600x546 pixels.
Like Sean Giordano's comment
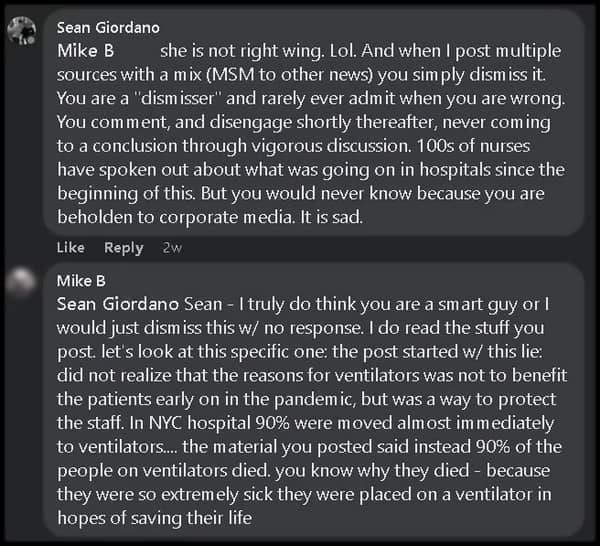[x=71, y=248]
